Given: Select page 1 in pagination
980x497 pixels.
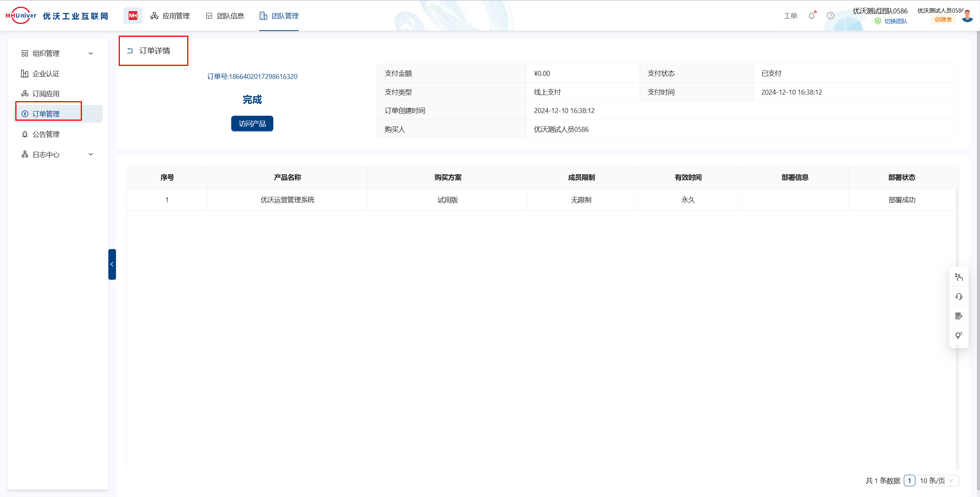Looking at the screenshot, I should click(x=909, y=481).
